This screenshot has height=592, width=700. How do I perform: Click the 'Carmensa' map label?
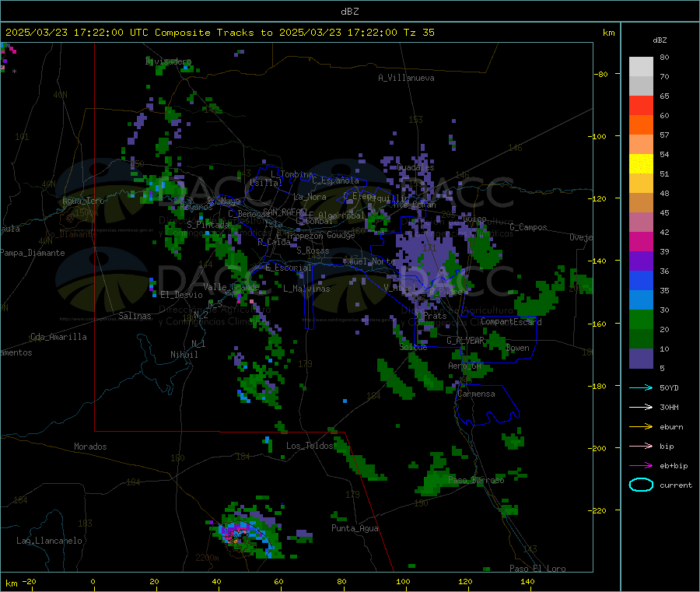tap(476, 394)
